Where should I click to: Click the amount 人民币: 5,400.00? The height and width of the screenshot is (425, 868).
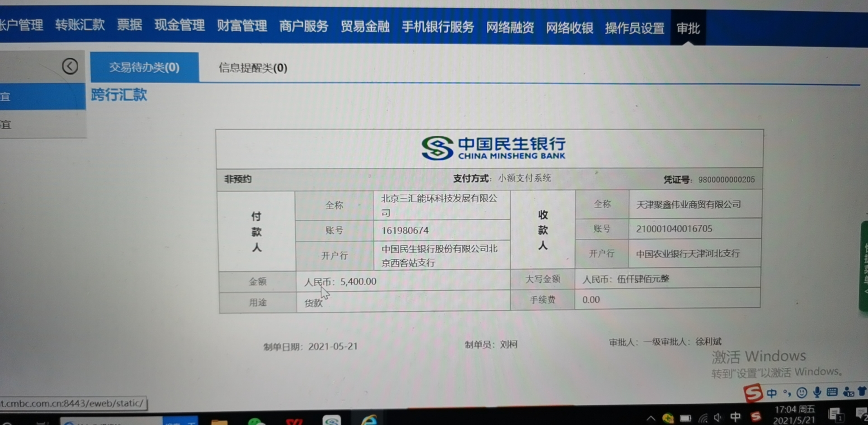[x=340, y=282]
